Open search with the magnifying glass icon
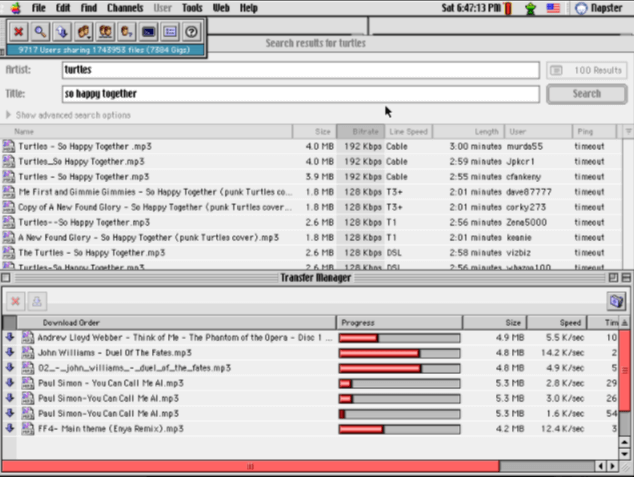The image size is (634, 477). [x=40, y=31]
